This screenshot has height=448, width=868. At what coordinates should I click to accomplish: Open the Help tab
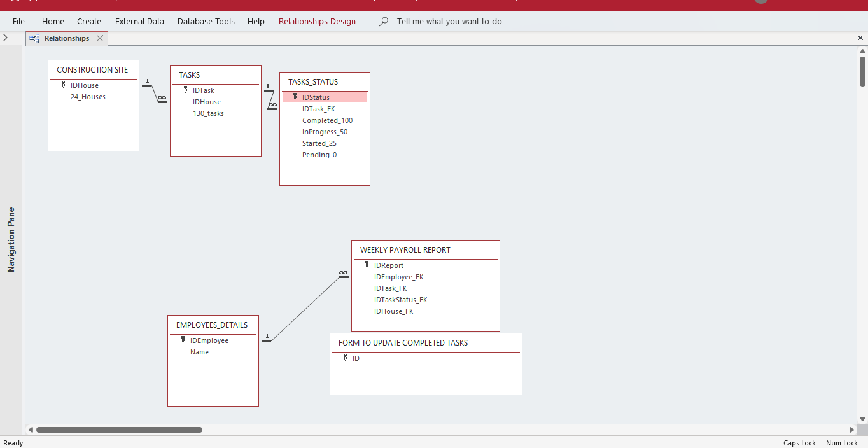point(256,21)
